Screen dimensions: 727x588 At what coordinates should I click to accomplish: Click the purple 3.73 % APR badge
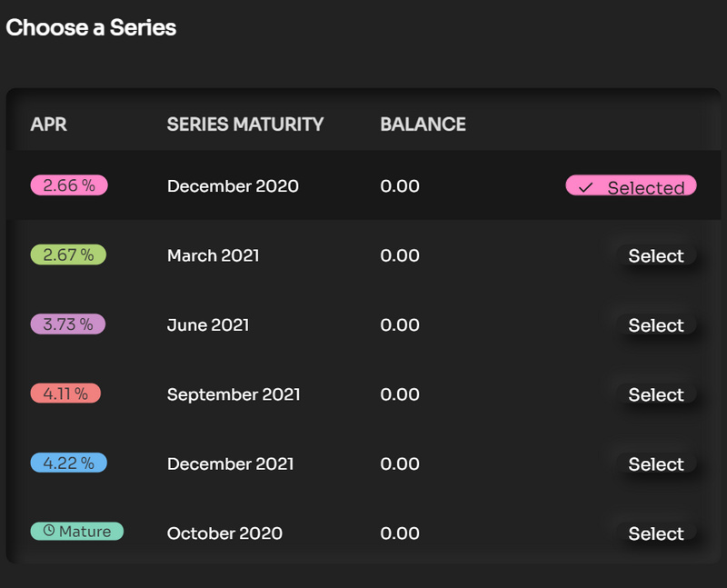pos(68,324)
